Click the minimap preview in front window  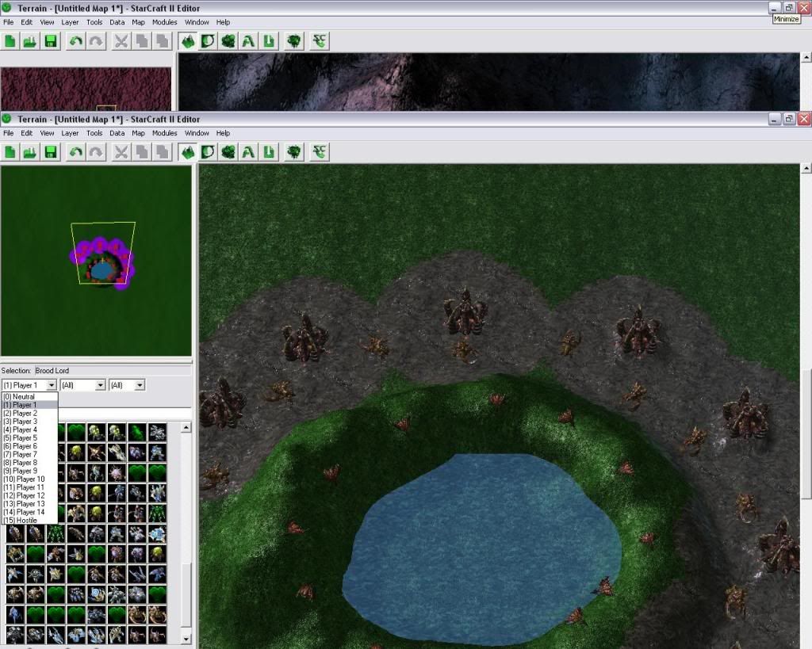(x=96, y=261)
